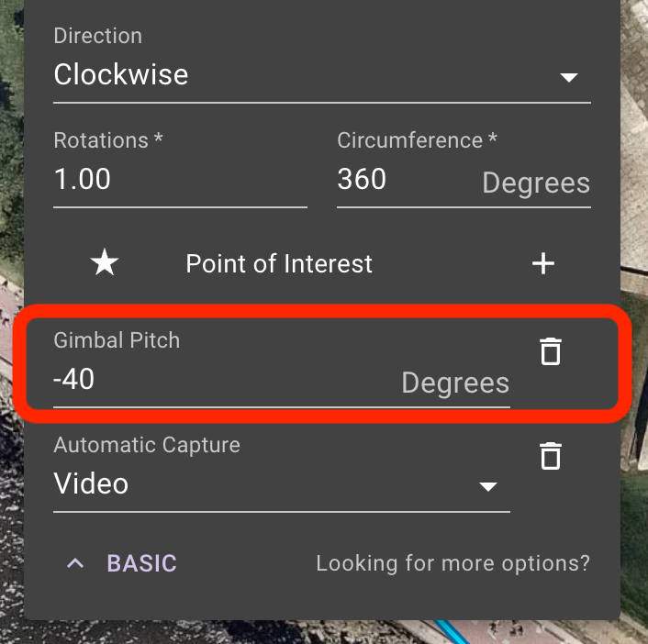Expand the Automatic Capture dropdown arrow
Screen dimensions: 648x644
(488, 486)
